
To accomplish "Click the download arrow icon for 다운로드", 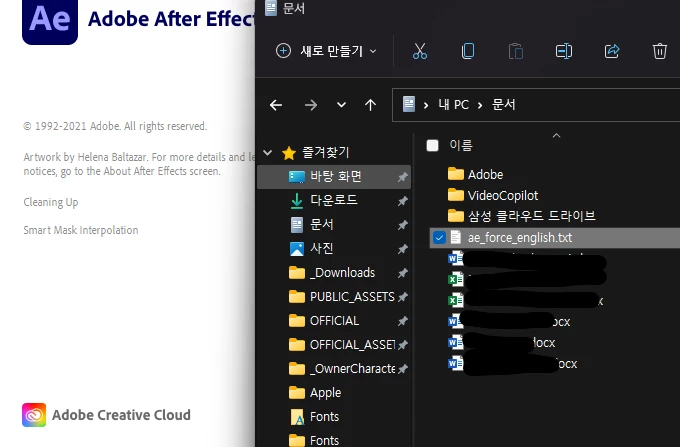I will click(x=297, y=201).
